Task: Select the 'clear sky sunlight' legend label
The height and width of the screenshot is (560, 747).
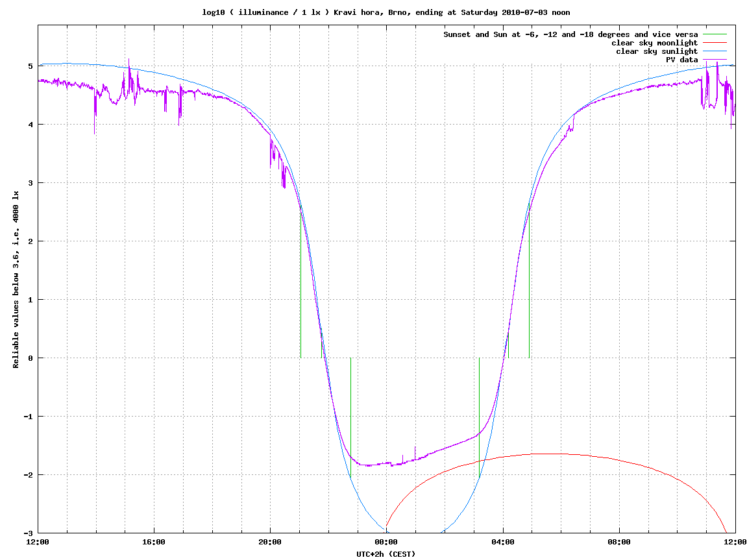Action: coord(657,51)
